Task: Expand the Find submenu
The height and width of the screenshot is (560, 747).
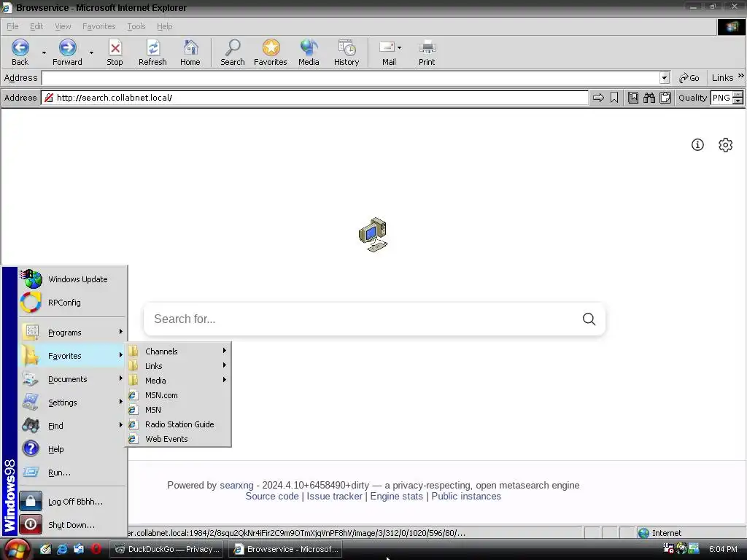Action: pos(72,426)
